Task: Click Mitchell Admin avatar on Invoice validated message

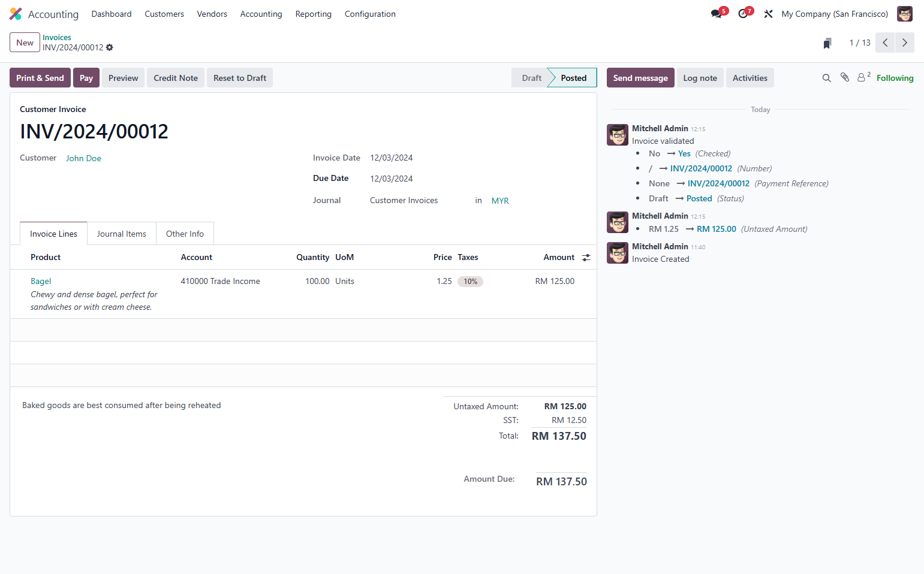Action: [x=618, y=135]
